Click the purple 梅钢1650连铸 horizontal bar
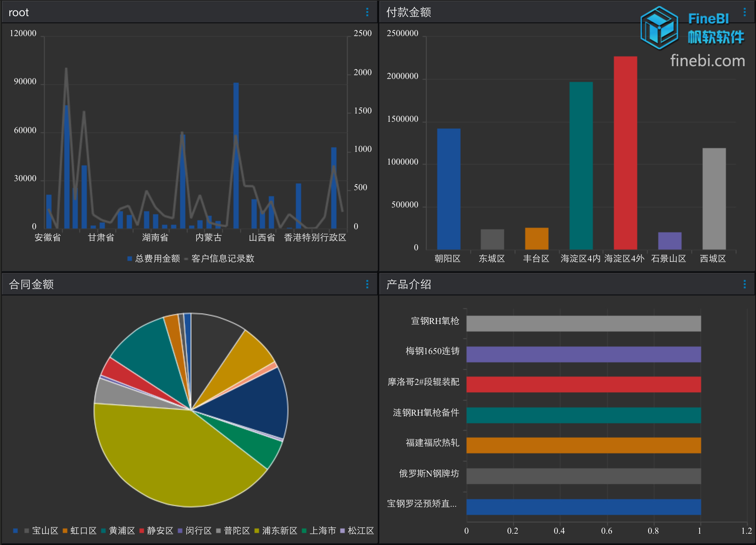This screenshot has height=545, width=756. [583, 354]
